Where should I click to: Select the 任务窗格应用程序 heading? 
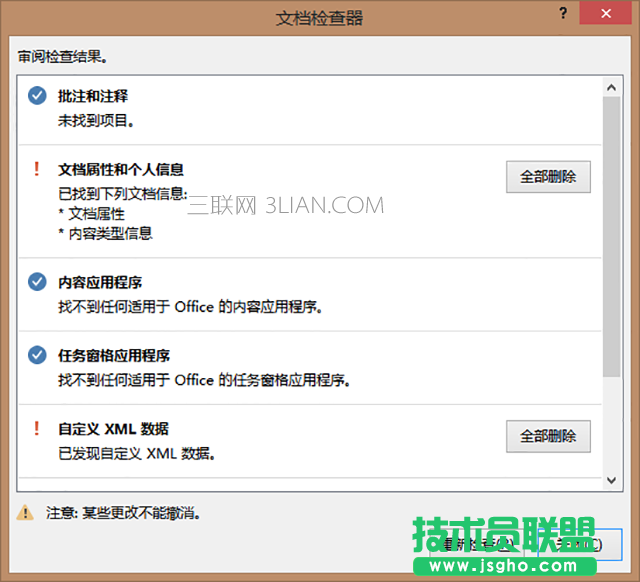tap(114, 355)
